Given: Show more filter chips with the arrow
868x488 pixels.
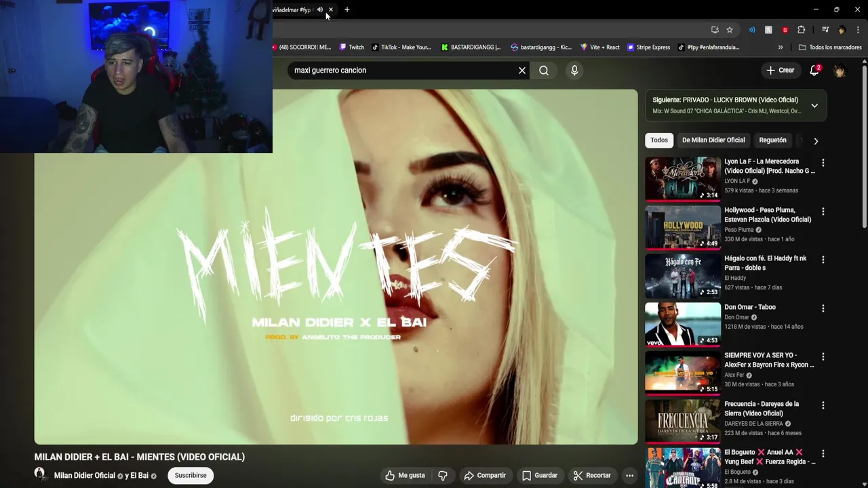Looking at the screenshot, I should click(816, 141).
